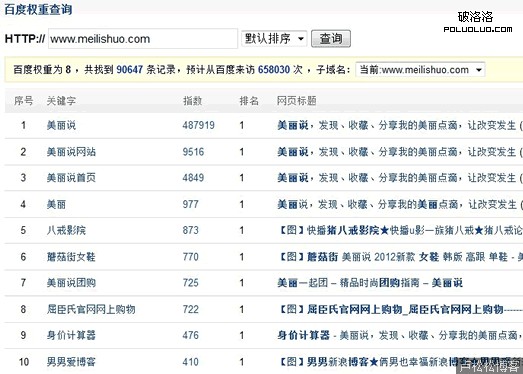Viewport: 523px width, 374px height.
Task: Open the 美丽一起团 page title link
Action: tap(370, 283)
